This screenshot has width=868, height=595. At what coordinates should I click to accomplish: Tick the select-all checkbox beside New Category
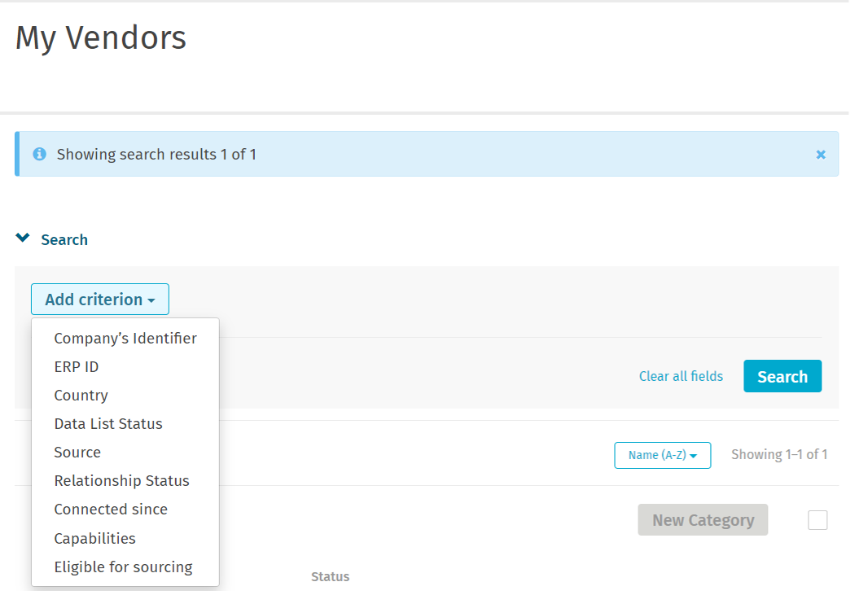click(818, 520)
